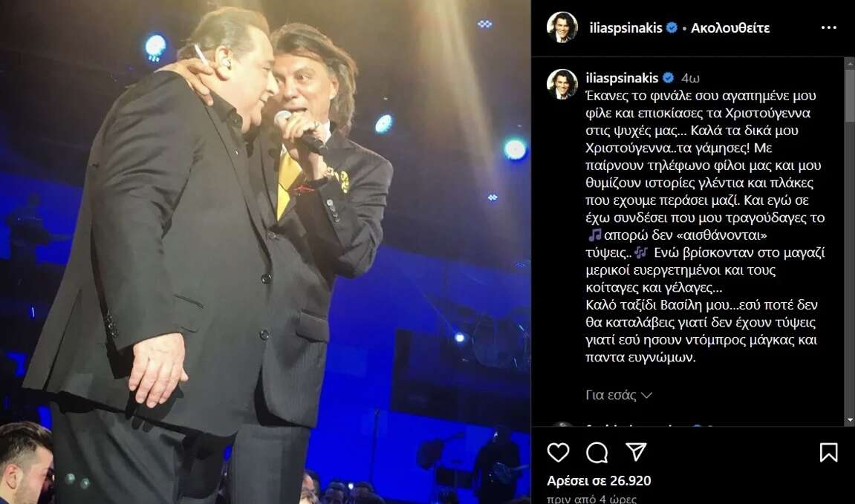The image size is (864, 504).
Task: Share the post with the paper plane icon
Action: pos(635,452)
